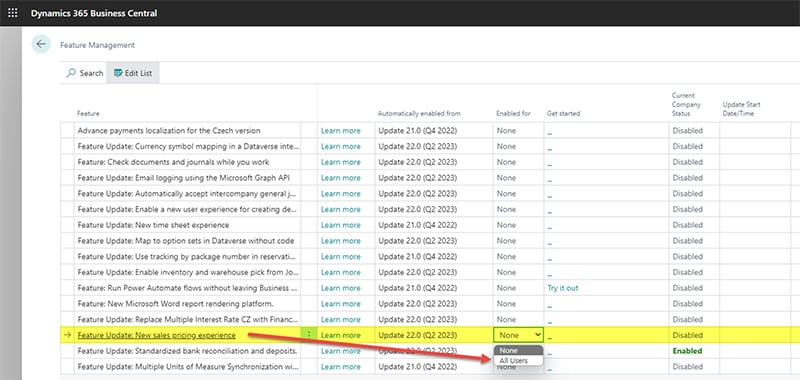Open the app launcher waffle icon
800x380 pixels.
pos(13,13)
